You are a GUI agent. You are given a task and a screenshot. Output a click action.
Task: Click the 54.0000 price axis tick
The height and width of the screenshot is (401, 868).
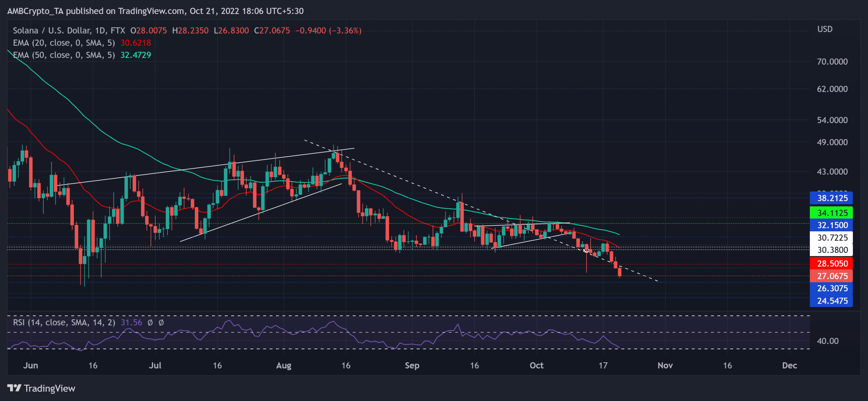(x=832, y=120)
